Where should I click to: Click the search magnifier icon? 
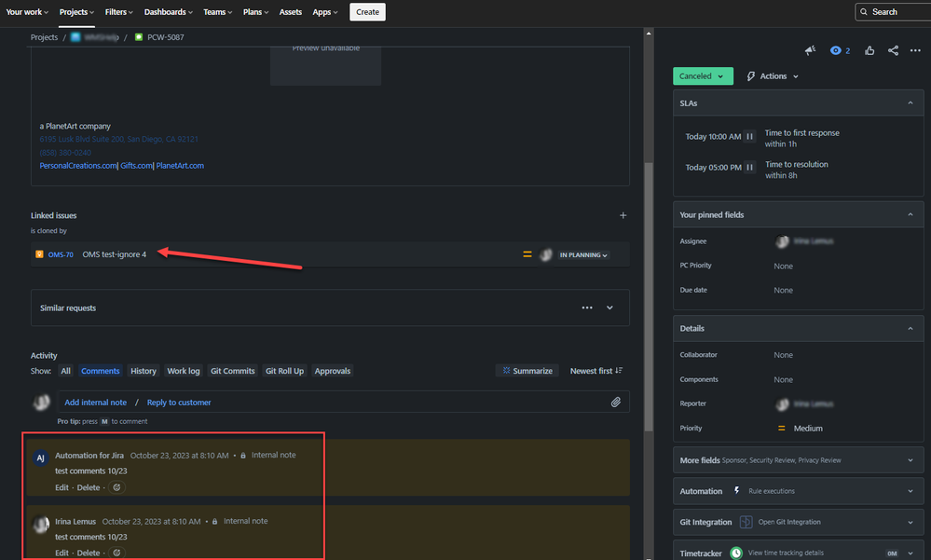pos(864,12)
